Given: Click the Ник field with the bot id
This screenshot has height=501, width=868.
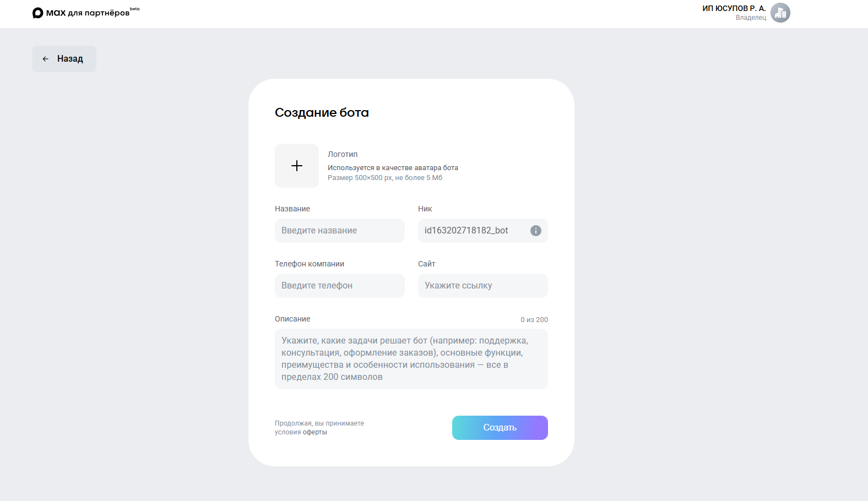Looking at the screenshot, I should click(471, 231).
